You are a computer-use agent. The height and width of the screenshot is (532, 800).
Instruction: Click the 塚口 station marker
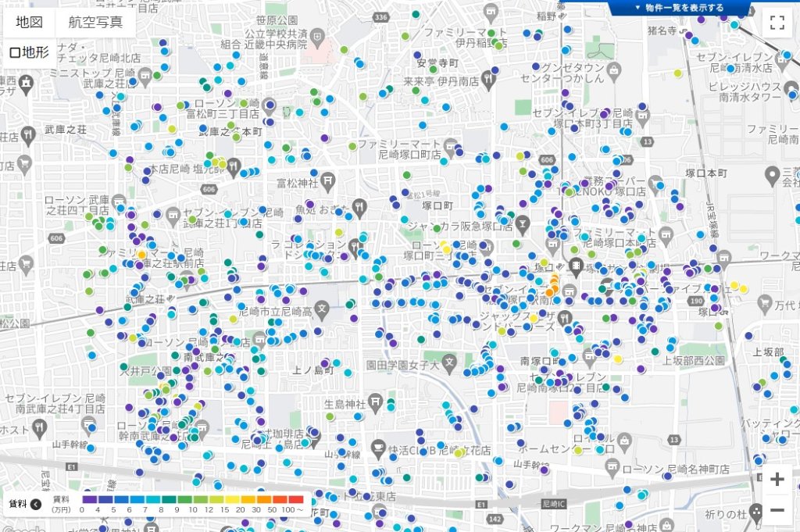pyautogui.click(x=577, y=266)
